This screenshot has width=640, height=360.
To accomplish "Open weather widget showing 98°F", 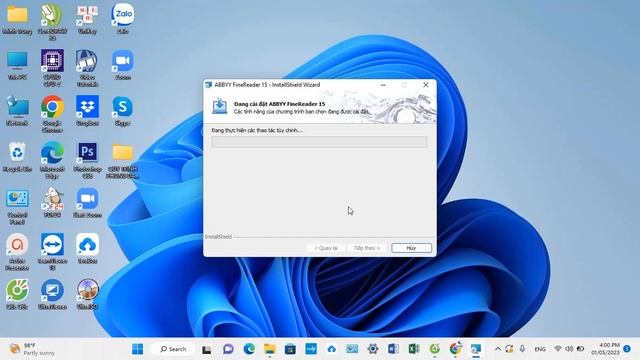I will [33, 349].
